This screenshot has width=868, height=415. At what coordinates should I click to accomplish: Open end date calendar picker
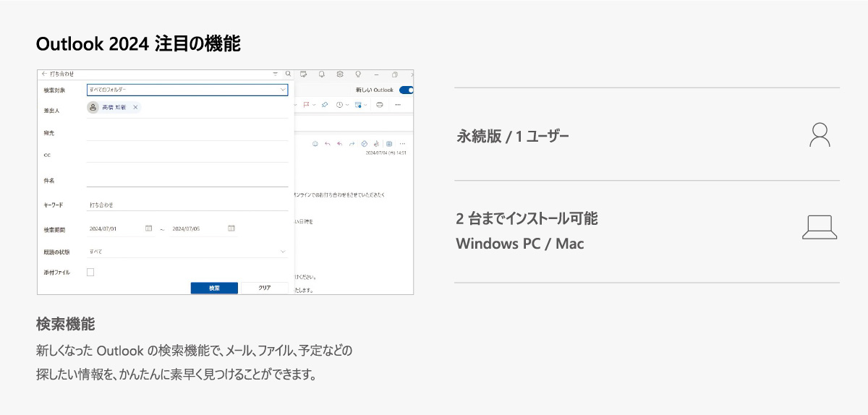[x=231, y=228]
